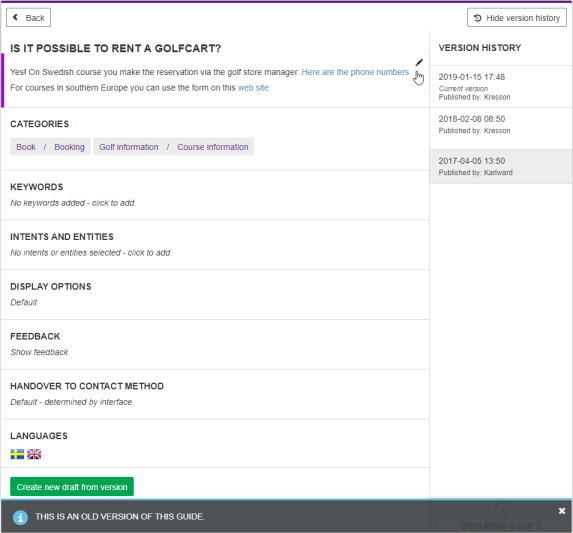
Task: Open the 'Here are the phone numbers' link
Action: 355,72
